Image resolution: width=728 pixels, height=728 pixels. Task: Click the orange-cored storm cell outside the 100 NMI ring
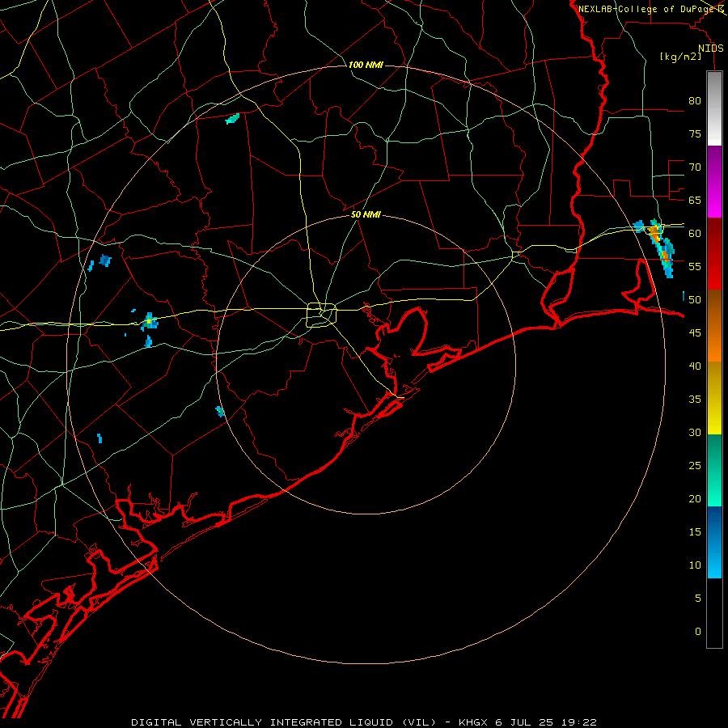661,248
